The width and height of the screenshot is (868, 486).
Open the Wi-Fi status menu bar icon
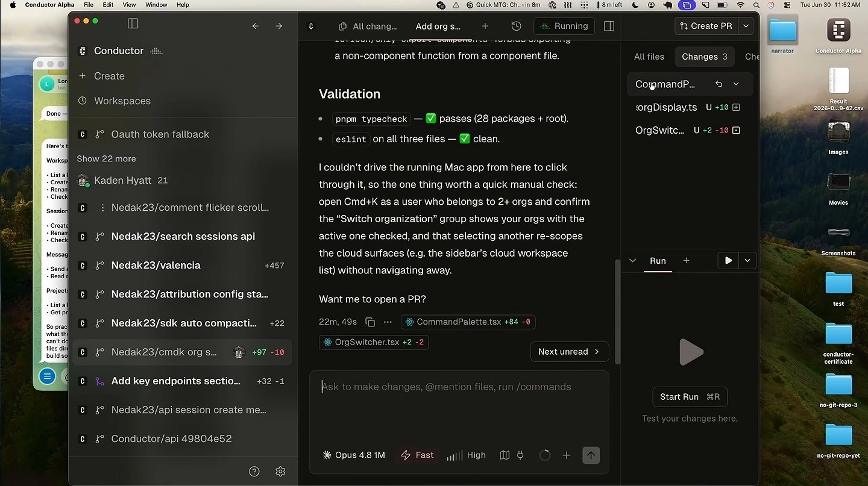coord(740,5)
